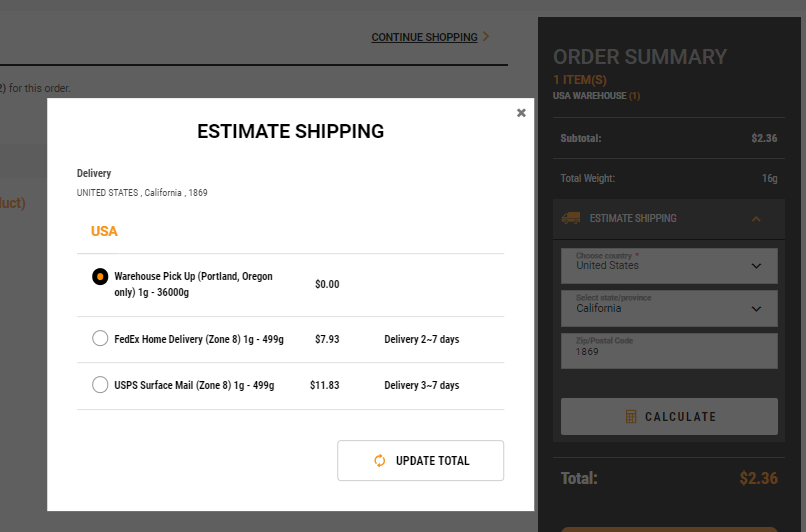Open the Choose country dropdown
This screenshot has height=532, width=806.
[x=669, y=266]
